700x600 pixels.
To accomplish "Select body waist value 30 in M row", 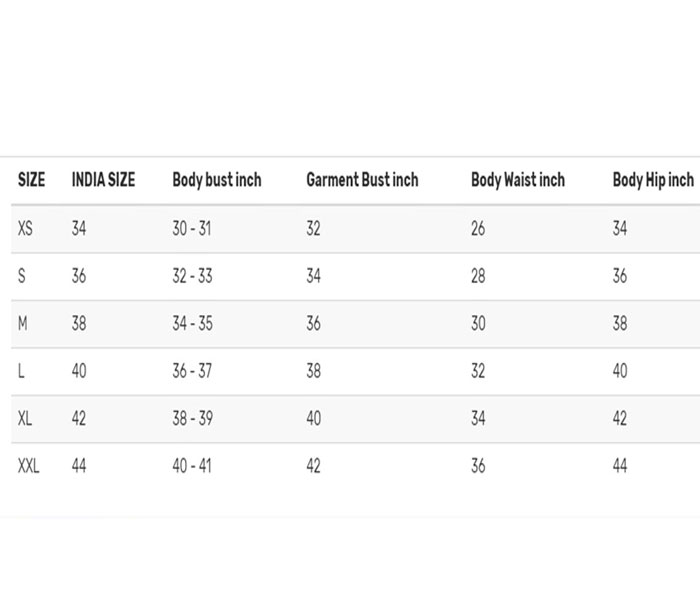I will pyautogui.click(x=478, y=323).
